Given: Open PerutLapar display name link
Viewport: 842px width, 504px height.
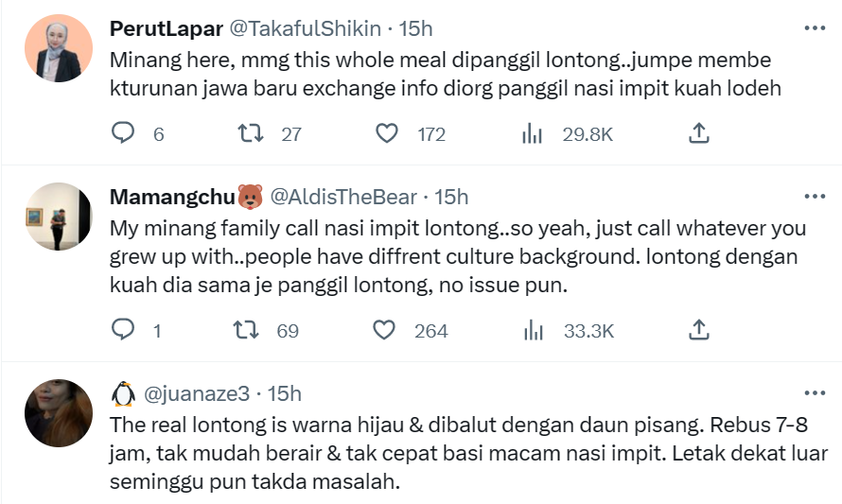Looking at the screenshot, I should 165,28.
